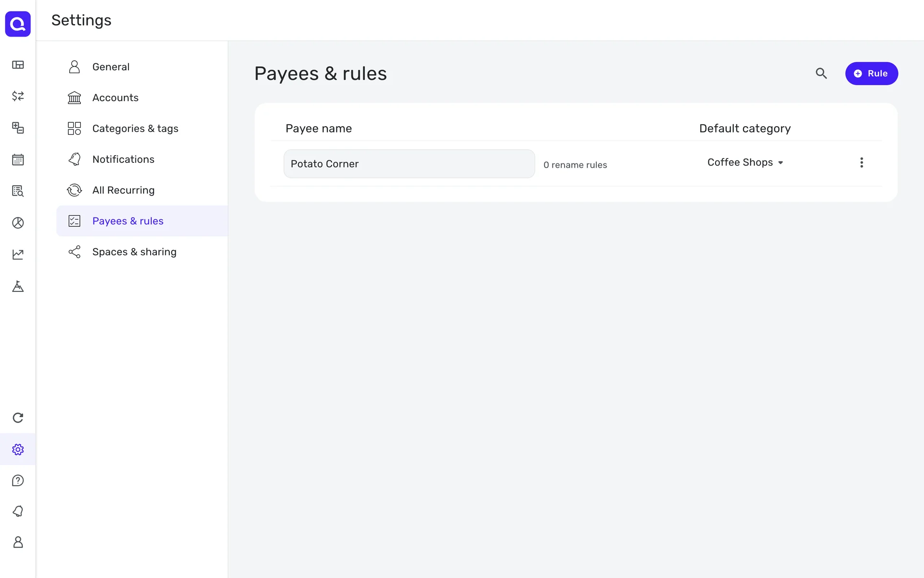
Task: Click the Potato Corner payee name field
Action: [x=409, y=164]
